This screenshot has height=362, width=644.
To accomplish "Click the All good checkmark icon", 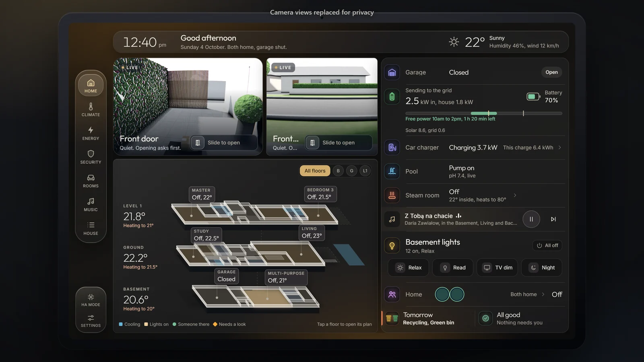I will 486,319.
